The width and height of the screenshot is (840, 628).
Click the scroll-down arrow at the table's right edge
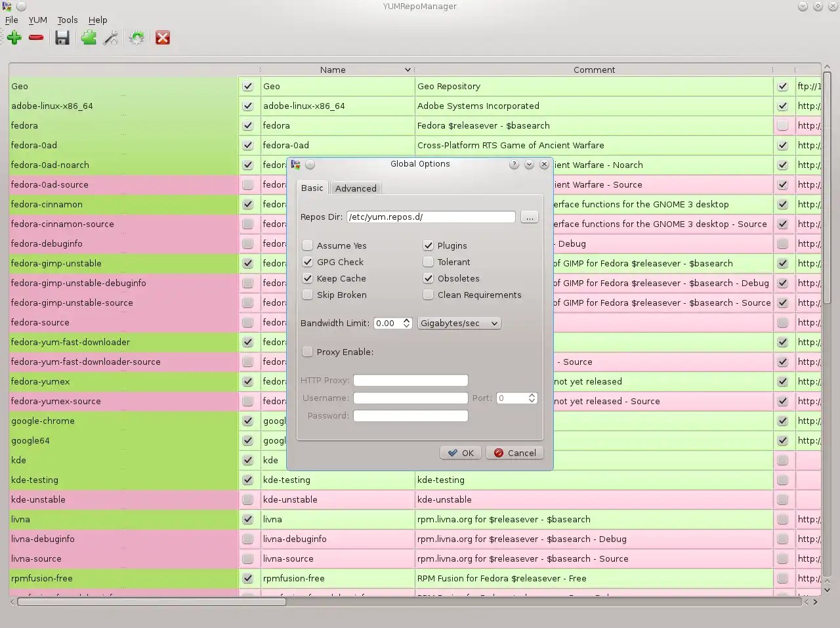[x=827, y=590]
